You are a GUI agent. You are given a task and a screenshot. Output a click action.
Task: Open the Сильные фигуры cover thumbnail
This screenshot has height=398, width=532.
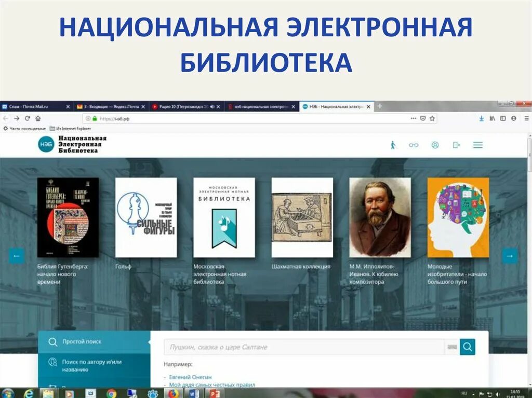146,217
